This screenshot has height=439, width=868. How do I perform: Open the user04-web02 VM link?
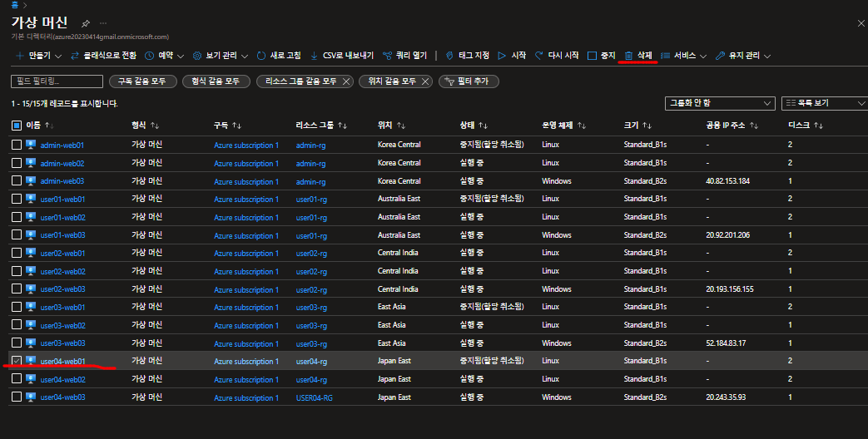click(x=62, y=379)
